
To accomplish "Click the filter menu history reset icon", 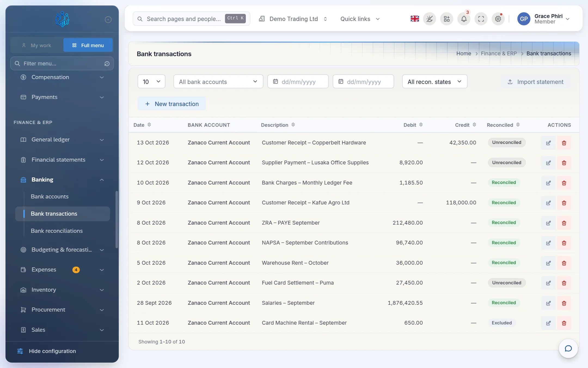I will [x=107, y=64].
